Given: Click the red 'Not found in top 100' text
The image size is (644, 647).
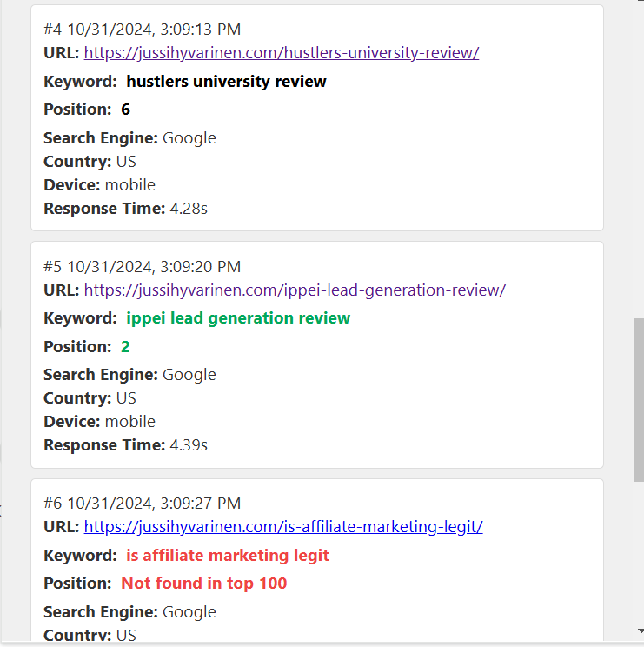Looking at the screenshot, I should pyautogui.click(x=203, y=584).
